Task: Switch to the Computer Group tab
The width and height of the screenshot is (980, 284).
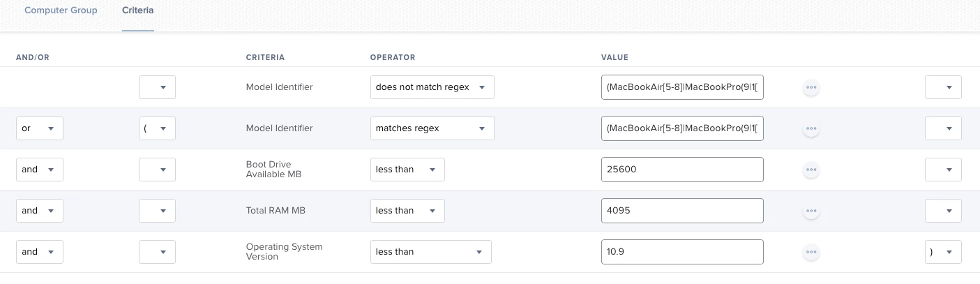Action: tap(61, 11)
